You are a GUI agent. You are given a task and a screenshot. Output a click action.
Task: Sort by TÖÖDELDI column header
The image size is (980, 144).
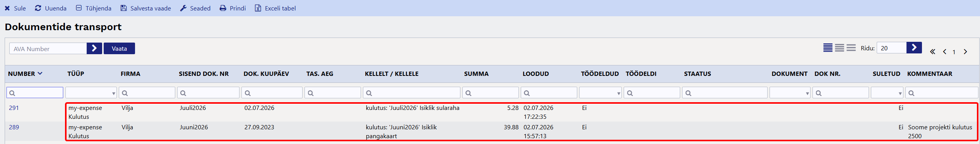[x=641, y=74]
